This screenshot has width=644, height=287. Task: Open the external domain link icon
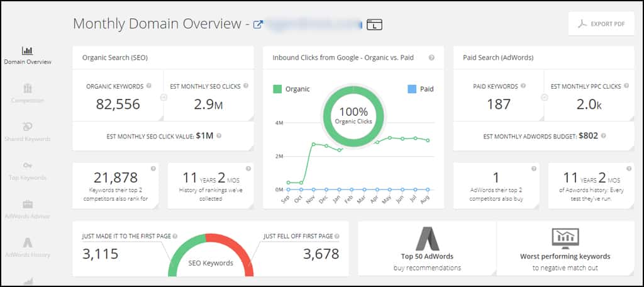(x=257, y=25)
